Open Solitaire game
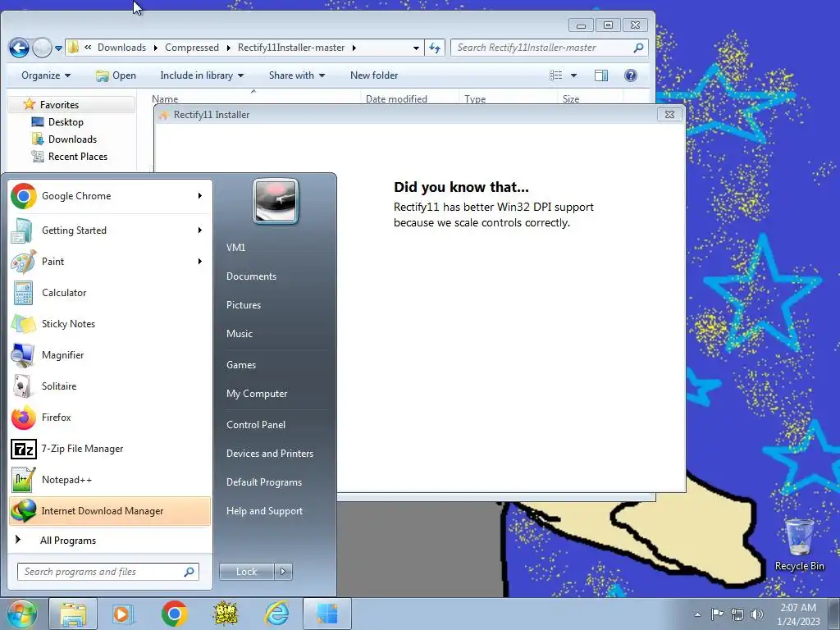The height and width of the screenshot is (630, 840). click(x=110, y=386)
